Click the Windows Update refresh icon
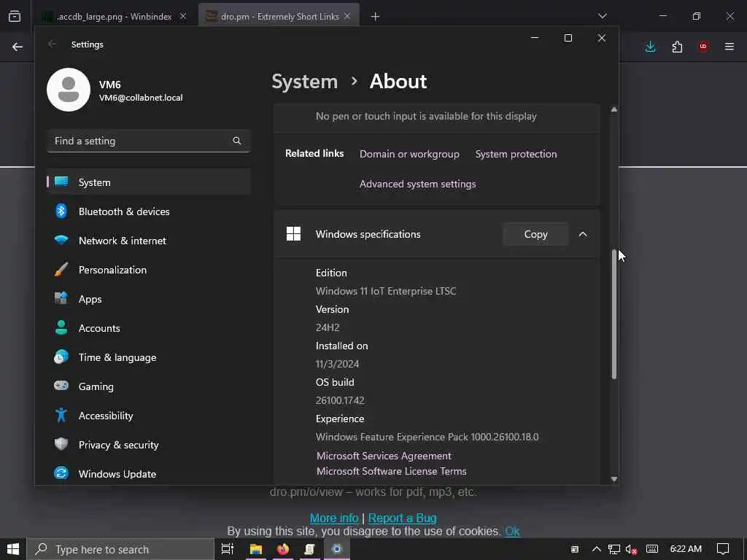This screenshot has width=747, height=560. click(61, 473)
